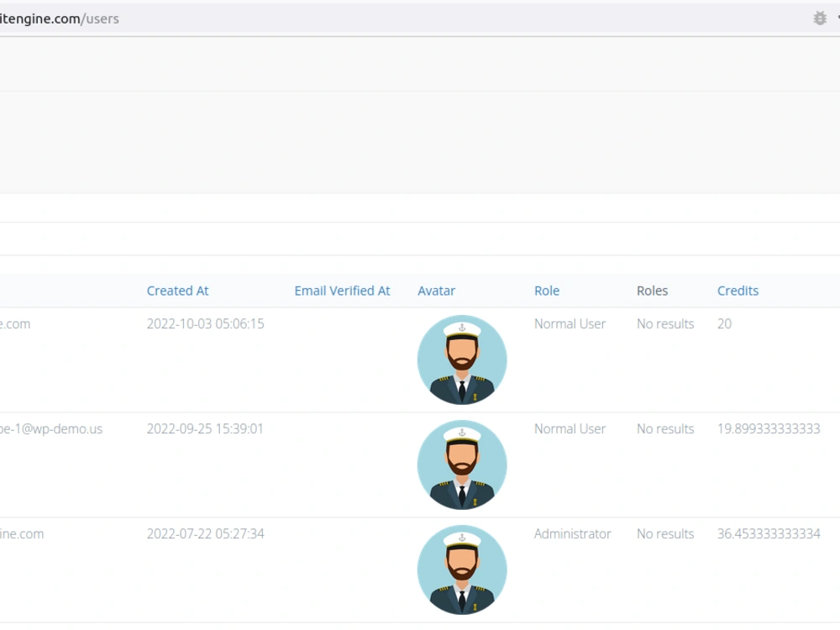Click credits value 19.899333333333

click(769, 428)
